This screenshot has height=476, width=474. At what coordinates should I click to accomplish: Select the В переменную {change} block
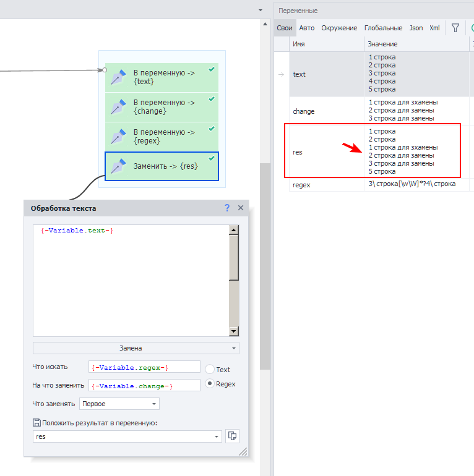(162, 107)
